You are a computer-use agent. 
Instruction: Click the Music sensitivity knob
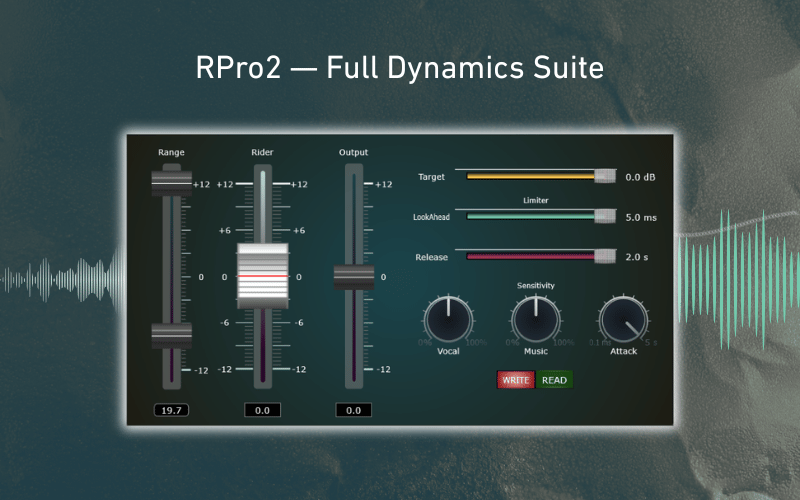[536, 320]
